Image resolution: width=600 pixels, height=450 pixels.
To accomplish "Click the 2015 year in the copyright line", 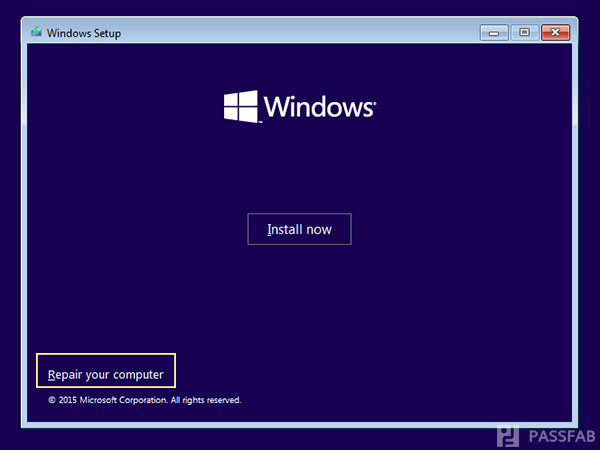I will point(68,400).
